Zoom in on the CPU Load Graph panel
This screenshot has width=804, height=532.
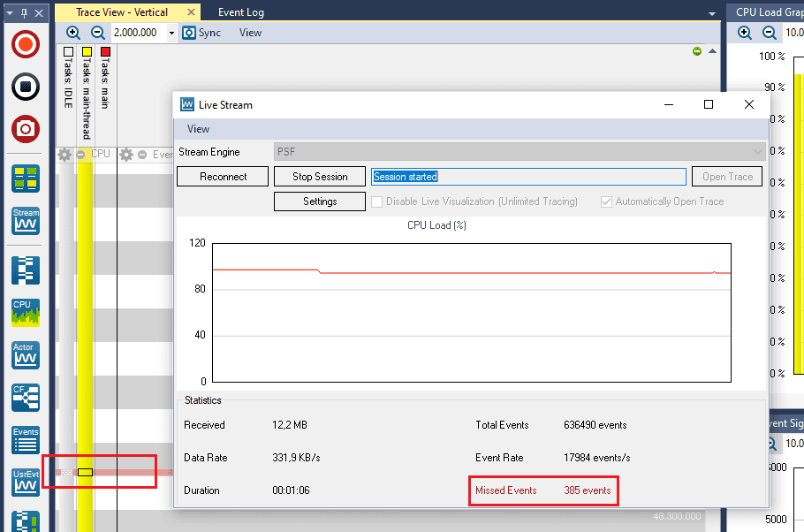(x=745, y=33)
